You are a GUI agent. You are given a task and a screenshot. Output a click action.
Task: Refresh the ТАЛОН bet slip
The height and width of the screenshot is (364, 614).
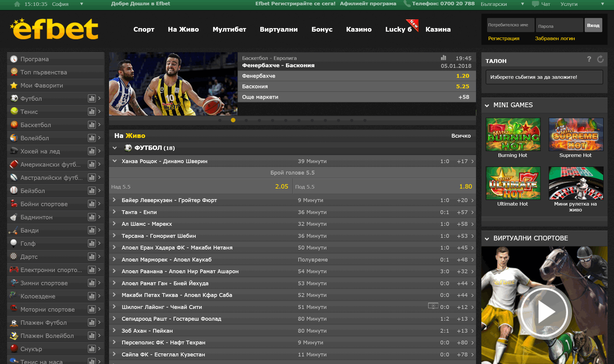600,59
